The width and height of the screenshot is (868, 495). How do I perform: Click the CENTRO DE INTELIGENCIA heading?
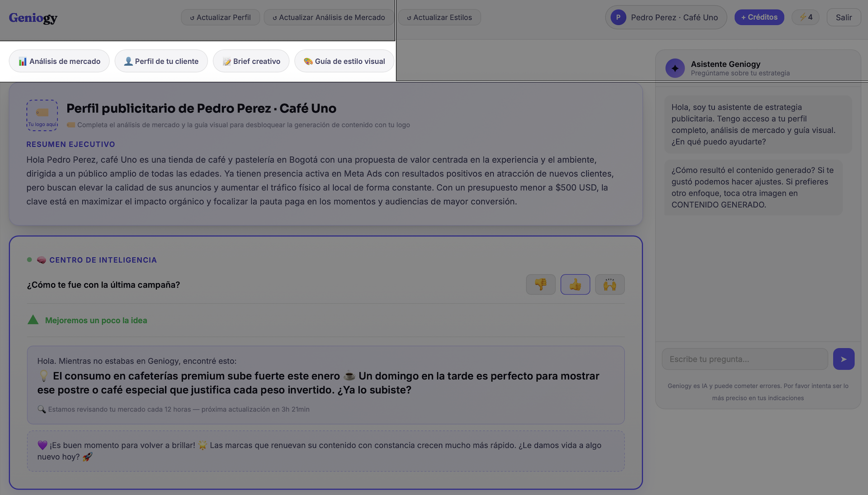[x=103, y=260]
